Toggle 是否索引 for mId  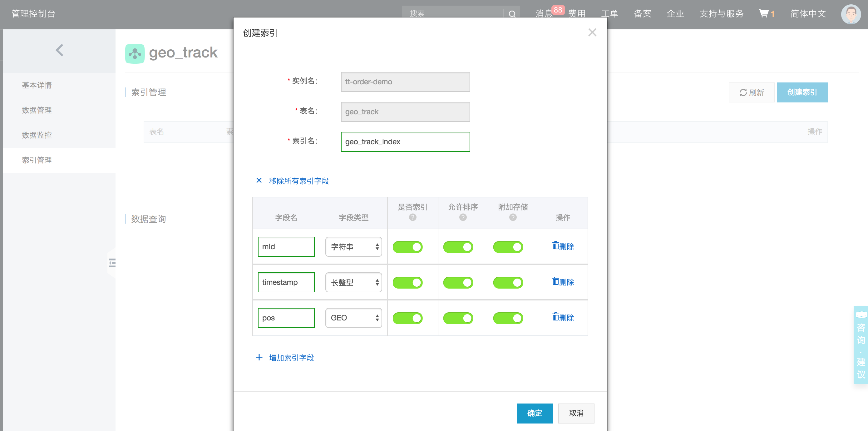[407, 247]
